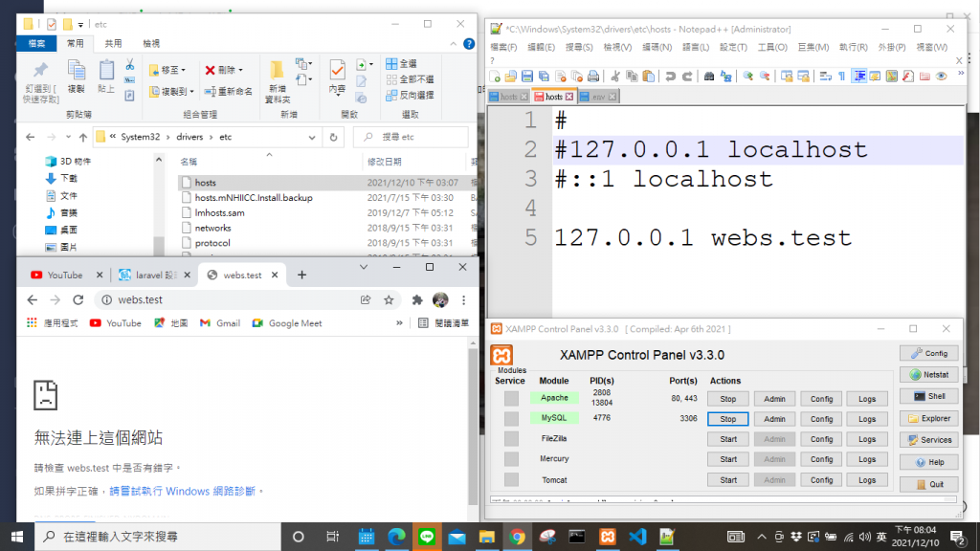Show hidden icons in system tray

pos(761,537)
